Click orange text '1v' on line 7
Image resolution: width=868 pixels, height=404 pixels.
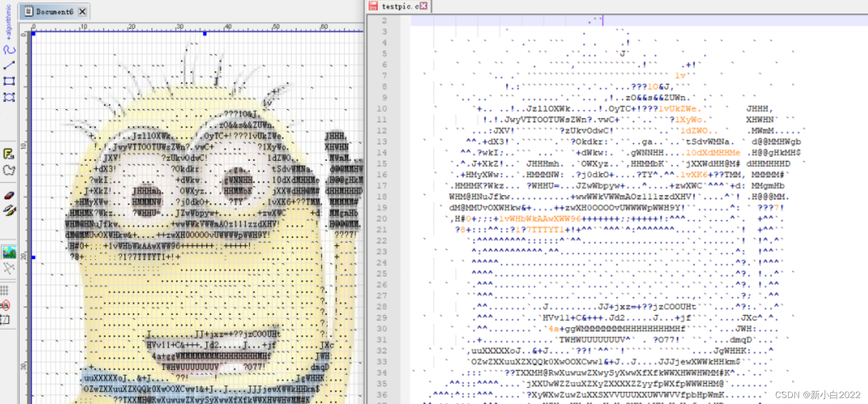point(680,76)
